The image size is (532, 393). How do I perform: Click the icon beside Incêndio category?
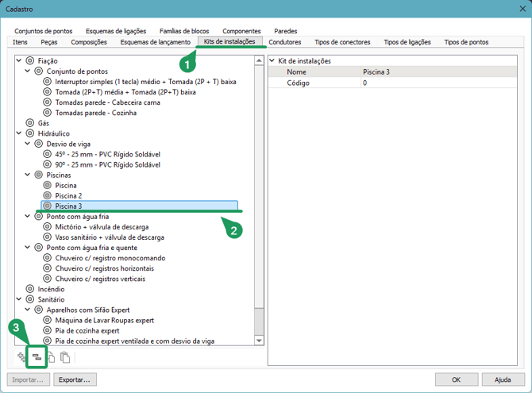30,289
